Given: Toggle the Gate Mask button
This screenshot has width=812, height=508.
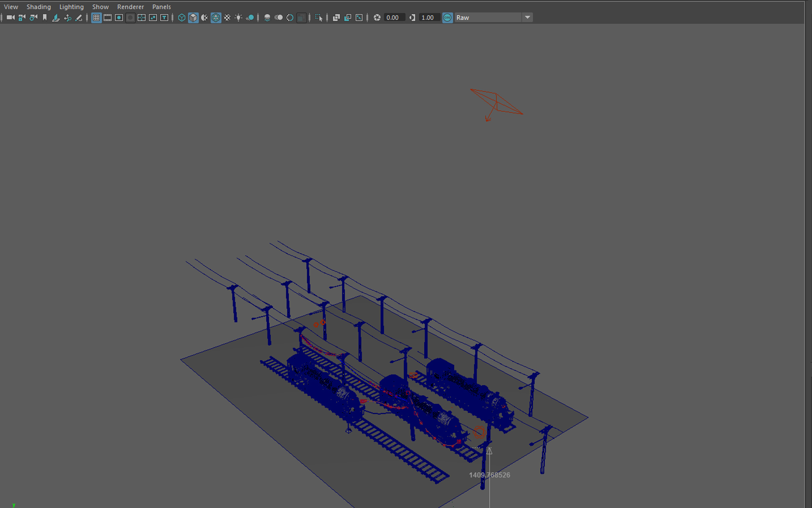Looking at the screenshot, I should click(x=130, y=17).
